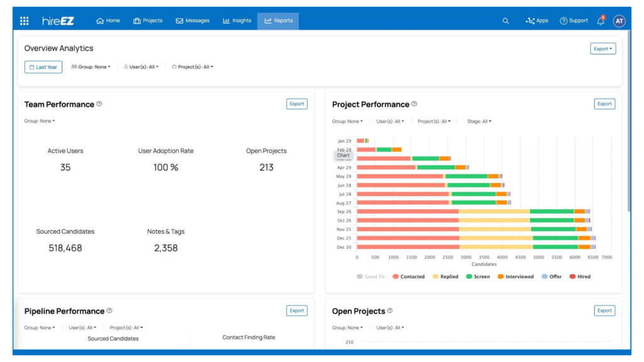Open Apps from the top bar
The image size is (644, 362).
tap(537, 21)
